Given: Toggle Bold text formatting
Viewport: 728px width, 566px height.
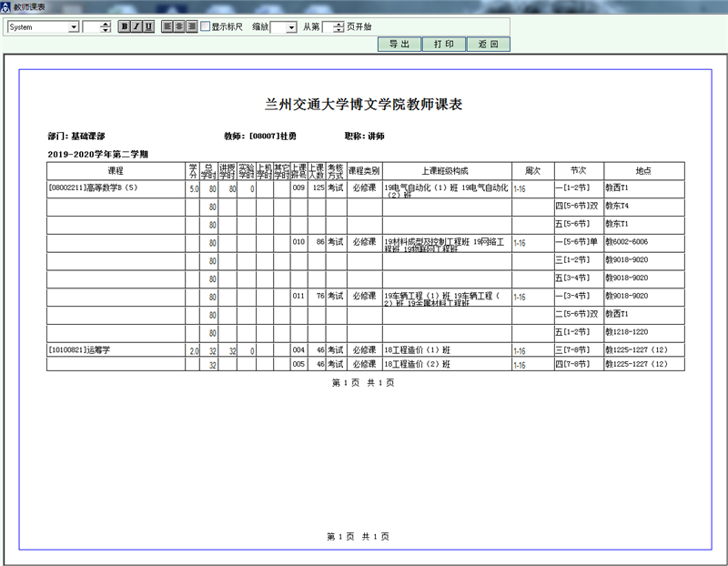Looking at the screenshot, I should click(x=125, y=26).
